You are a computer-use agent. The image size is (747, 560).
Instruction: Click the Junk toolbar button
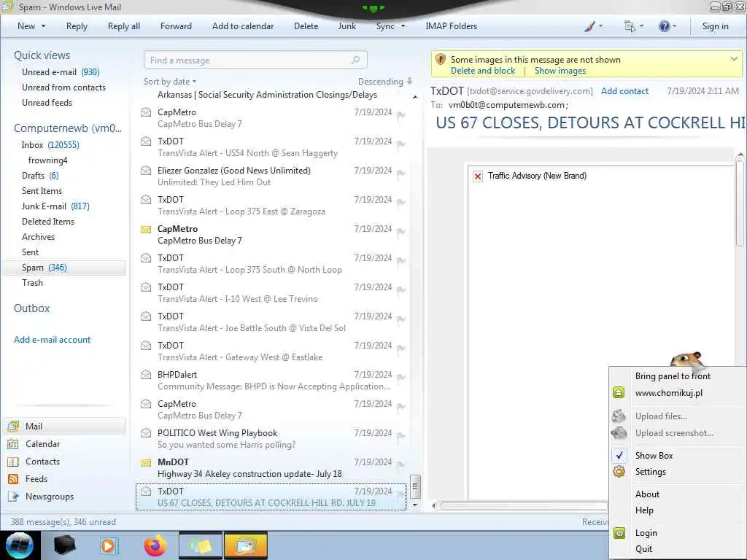[347, 26]
